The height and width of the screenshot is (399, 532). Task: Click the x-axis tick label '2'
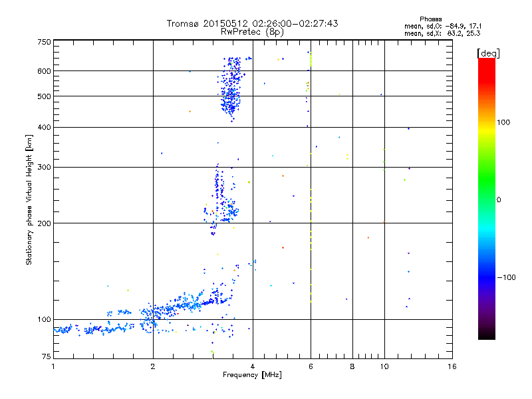pyautogui.click(x=153, y=366)
